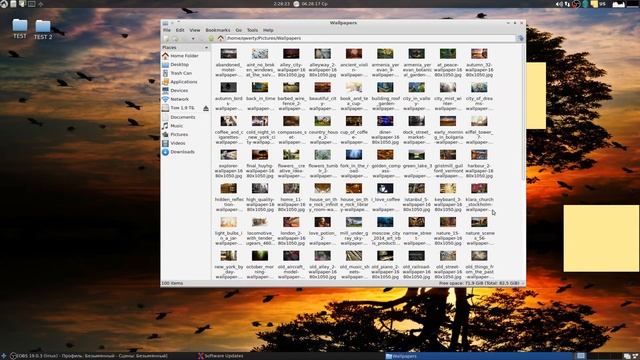The image size is (640, 360).
Task: Select the alley_city wallpaper file
Action: click(291, 63)
